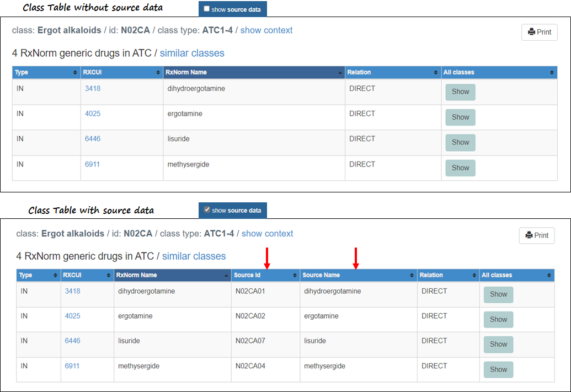Screen dimensions: 571x392
Task: Select 'dihydroergotamine' RxNorm Name in top table
Action: (x=196, y=88)
